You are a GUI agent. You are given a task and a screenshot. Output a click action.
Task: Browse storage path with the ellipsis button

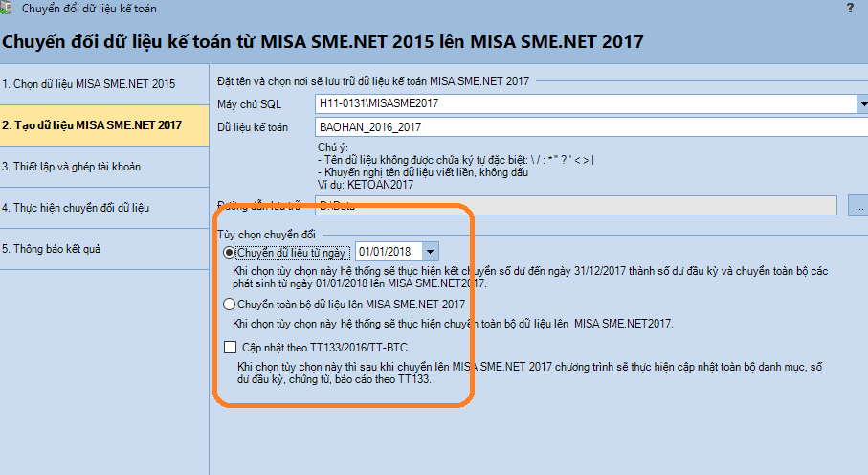(858, 206)
